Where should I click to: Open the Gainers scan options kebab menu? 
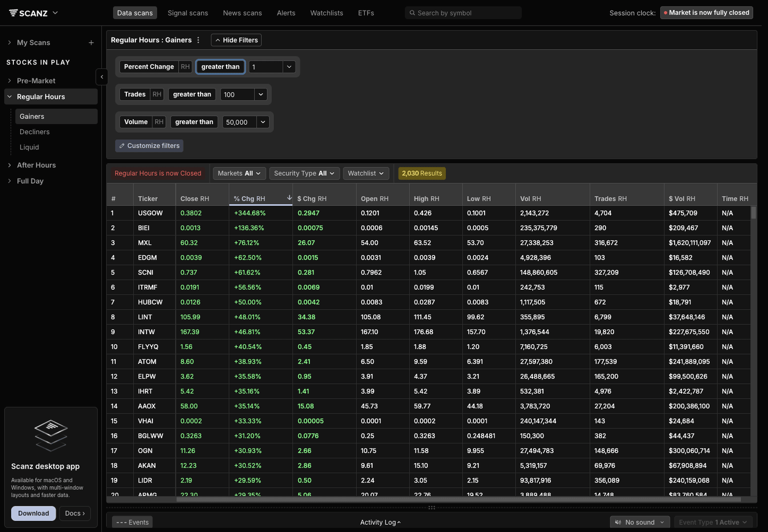click(x=198, y=40)
